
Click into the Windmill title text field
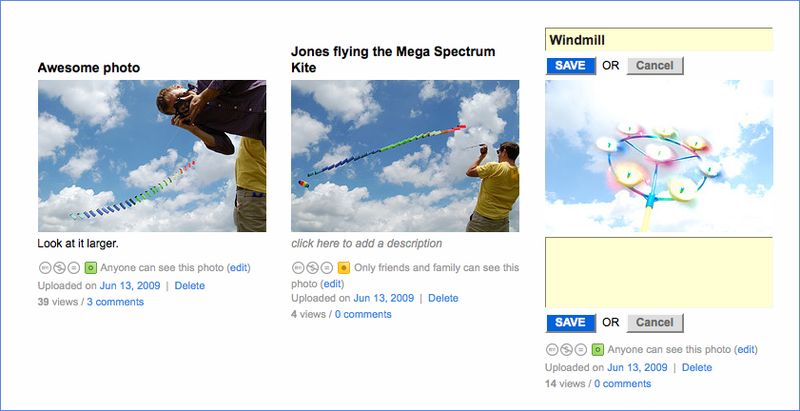(x=658, y=40)
